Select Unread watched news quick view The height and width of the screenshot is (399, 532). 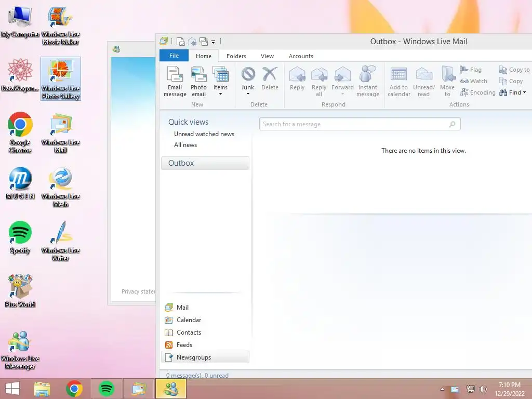click(204, 134)
